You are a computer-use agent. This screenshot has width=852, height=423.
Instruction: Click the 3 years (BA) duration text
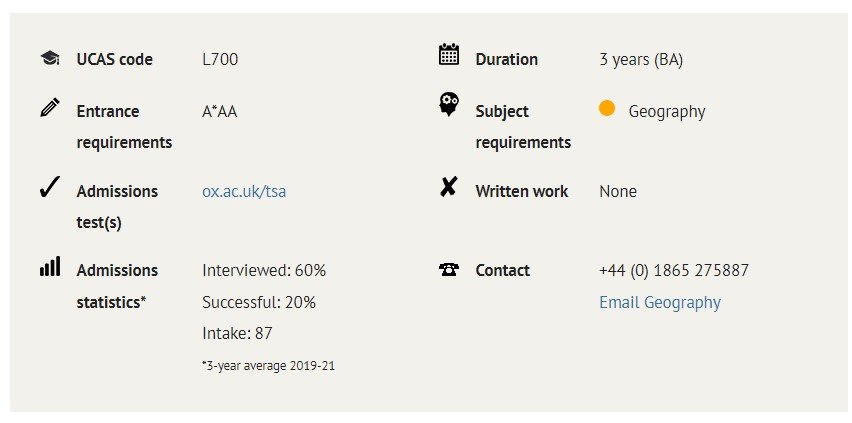(x=641, y=59)
